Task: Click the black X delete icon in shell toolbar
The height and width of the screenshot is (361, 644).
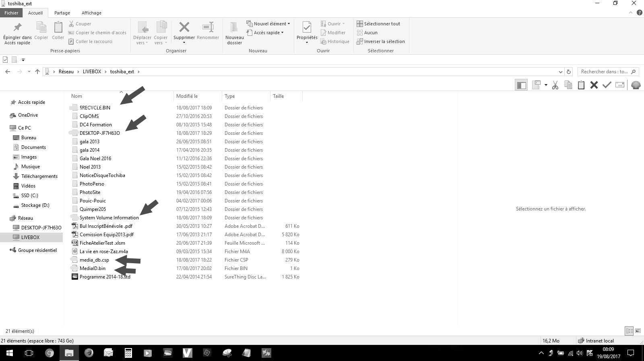Action: (594, 85)
